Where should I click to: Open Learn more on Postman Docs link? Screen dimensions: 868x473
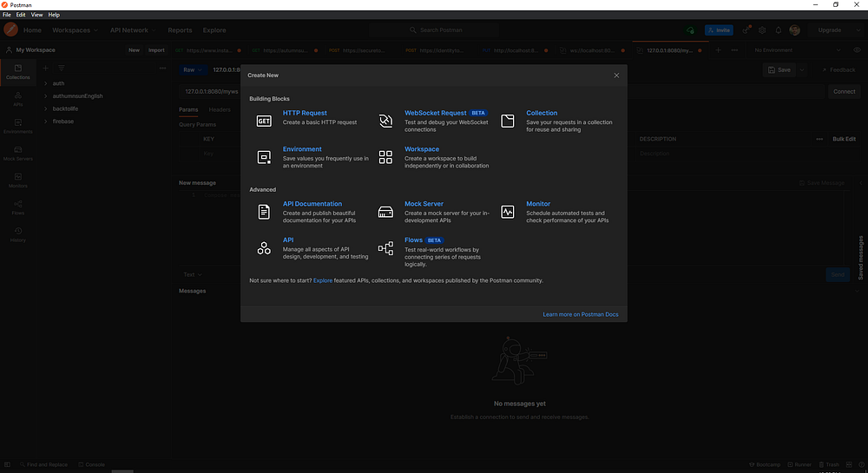tap(581, 314)
